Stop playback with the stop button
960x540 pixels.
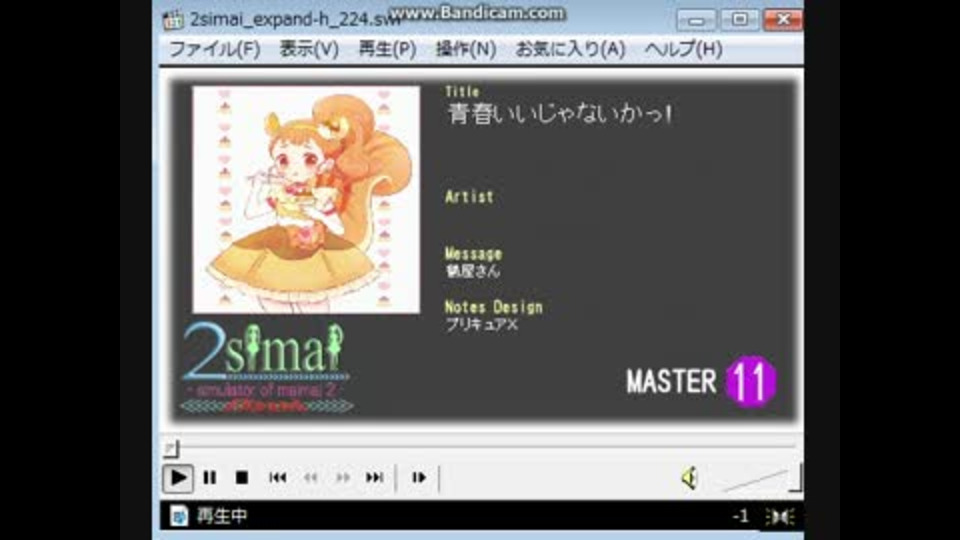tap(242, 478)
